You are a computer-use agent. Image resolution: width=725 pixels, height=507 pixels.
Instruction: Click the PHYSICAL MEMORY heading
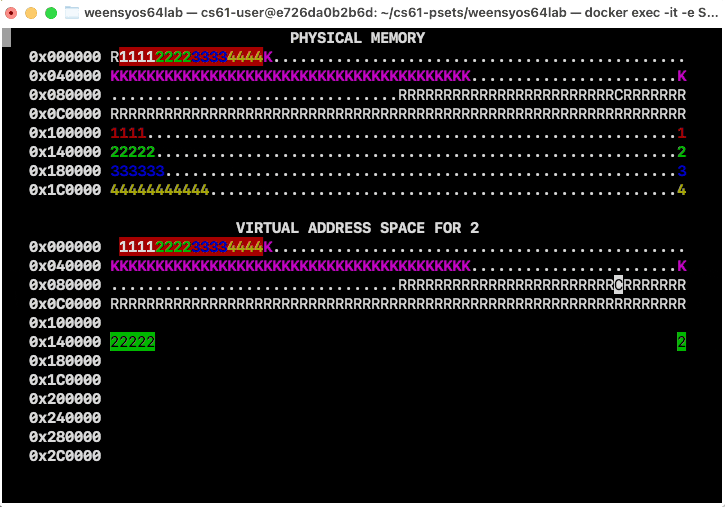(357, 38)
